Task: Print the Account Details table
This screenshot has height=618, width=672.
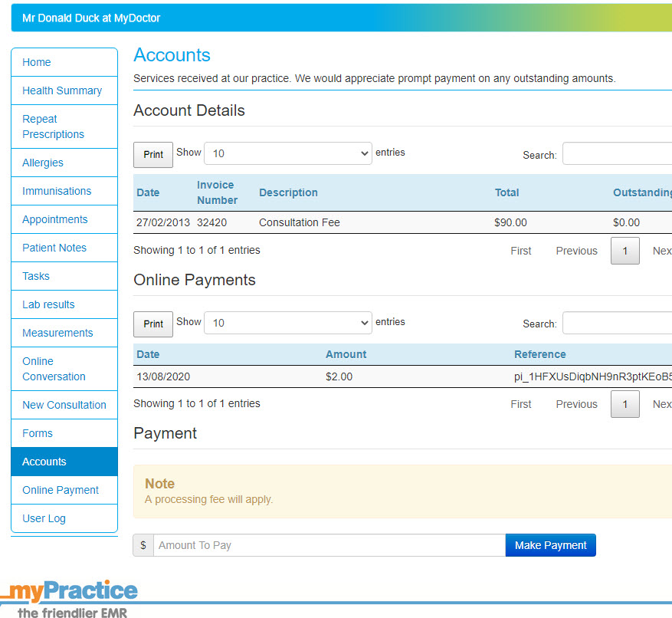Action: click(x=153, y=154)
